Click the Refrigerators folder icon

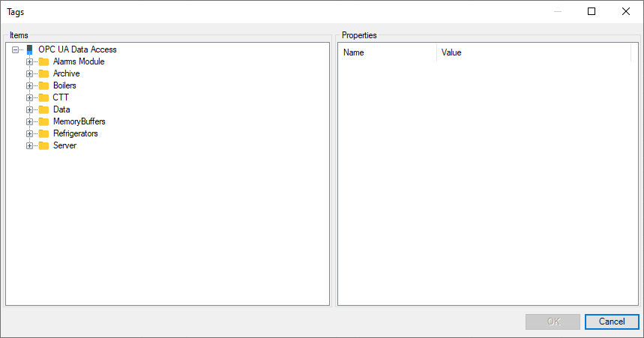point(43,133)
